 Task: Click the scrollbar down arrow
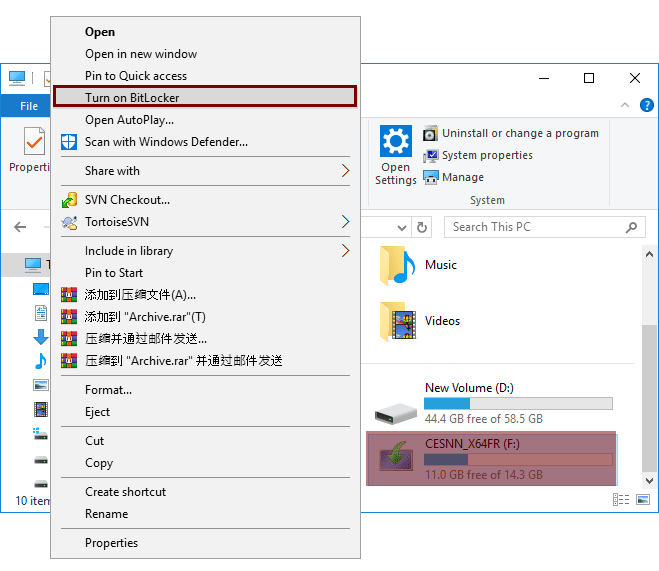tap(649, 480)
